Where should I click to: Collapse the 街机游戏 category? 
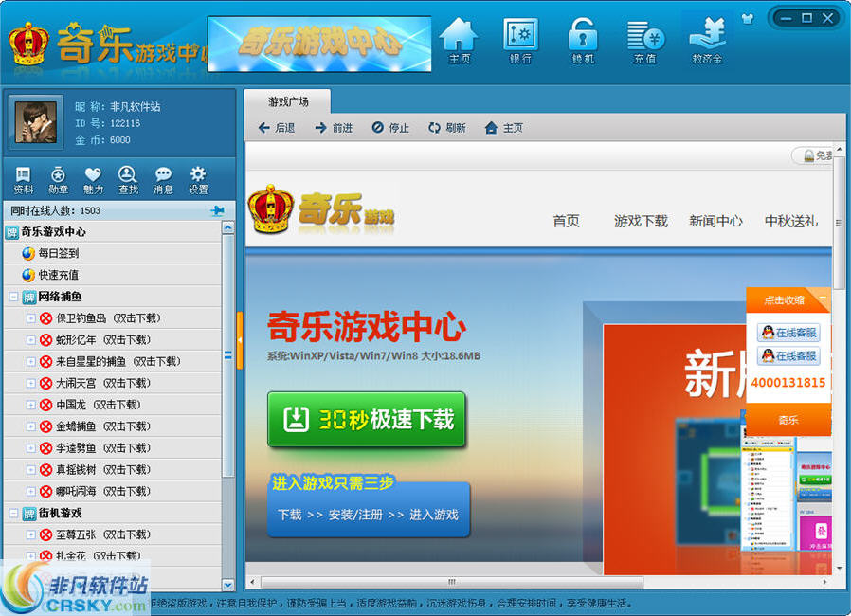click(x=13, y=513)
